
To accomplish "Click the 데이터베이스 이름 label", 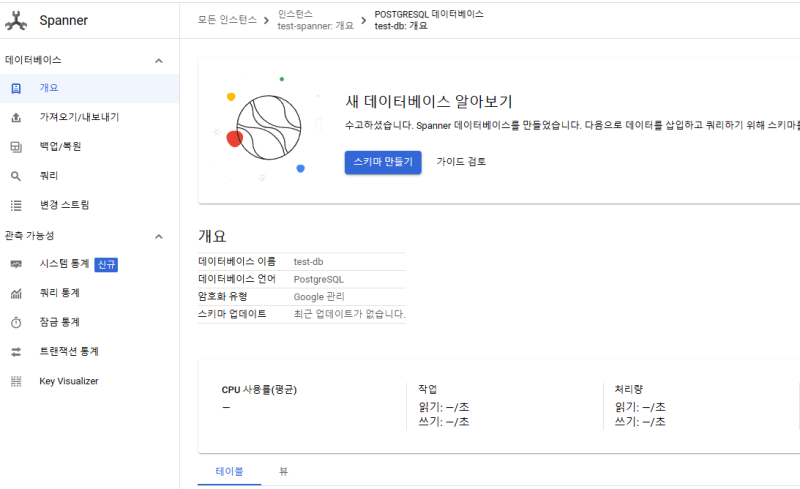I will tap(237, 262).
